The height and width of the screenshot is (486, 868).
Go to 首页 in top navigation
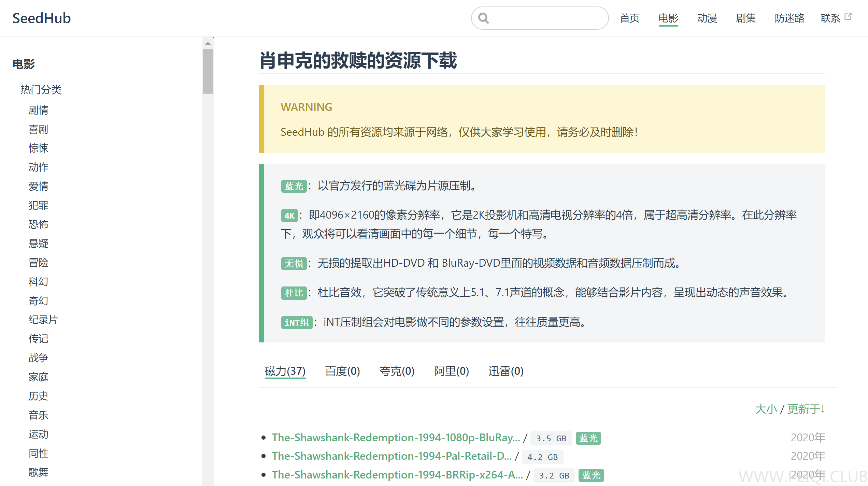[630, 18]
